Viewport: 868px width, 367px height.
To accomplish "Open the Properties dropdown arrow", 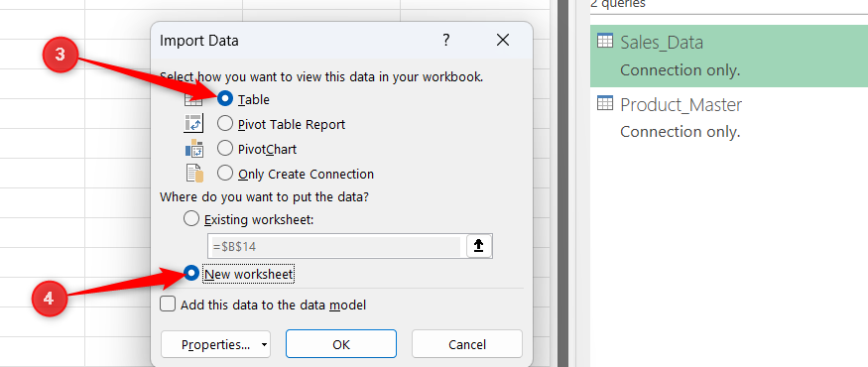I will tap(264, 344).
